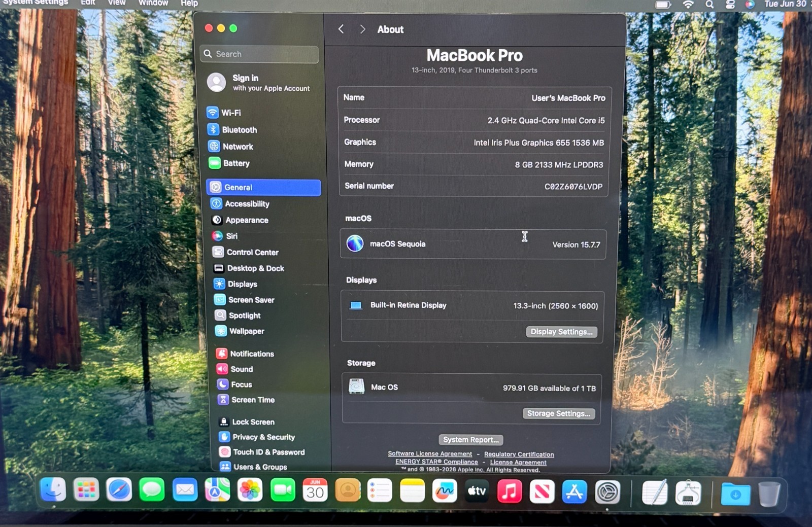Open Messages from the Dock
Screen dimensions: 812x527
point(152,490)
